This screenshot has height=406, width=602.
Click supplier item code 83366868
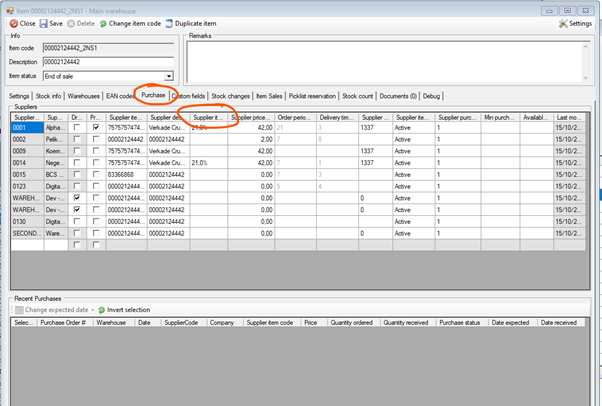pos(126,174)
